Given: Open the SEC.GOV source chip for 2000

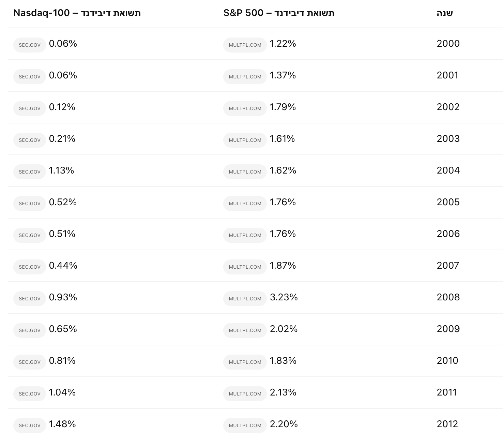Looking at the screenshot, I should [30, 45].
